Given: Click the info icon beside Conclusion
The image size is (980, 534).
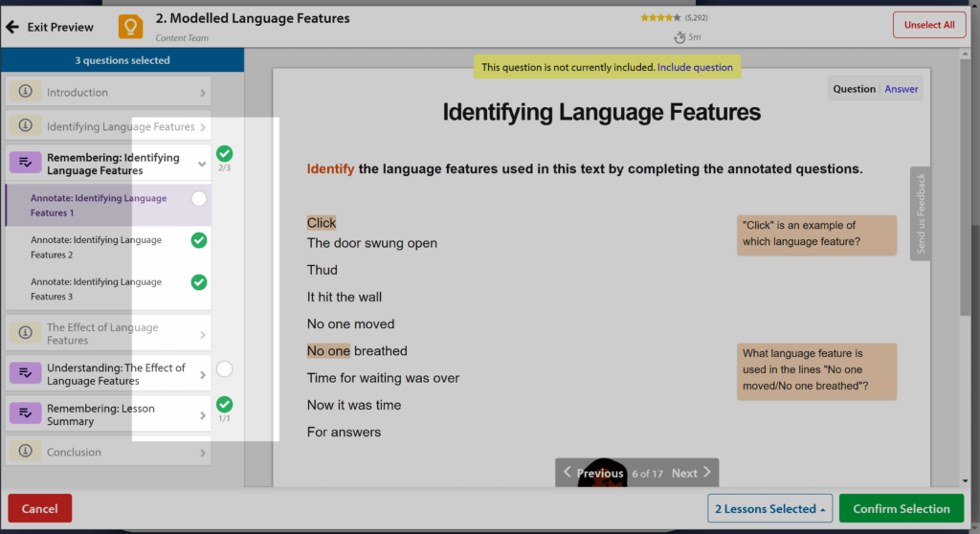Looking at the screenshot, I should point(26,451).
